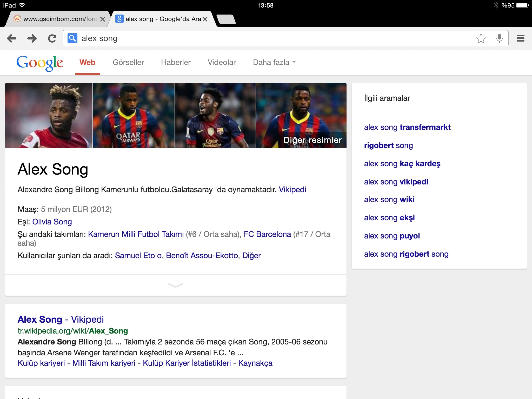The width and height of the screenshot is (532, 399).
Task: Expand the knowledge panel with the chevron
Action: [176, 285]
